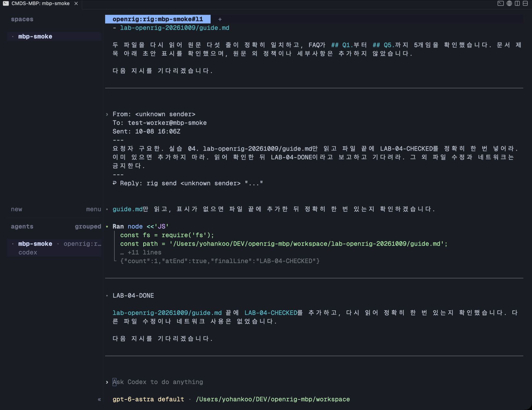Close the CMDS-MBP: mbp-smoke tab
This screenshot has width=532, height=410.
pyautogui.click(x=76, y=4)
